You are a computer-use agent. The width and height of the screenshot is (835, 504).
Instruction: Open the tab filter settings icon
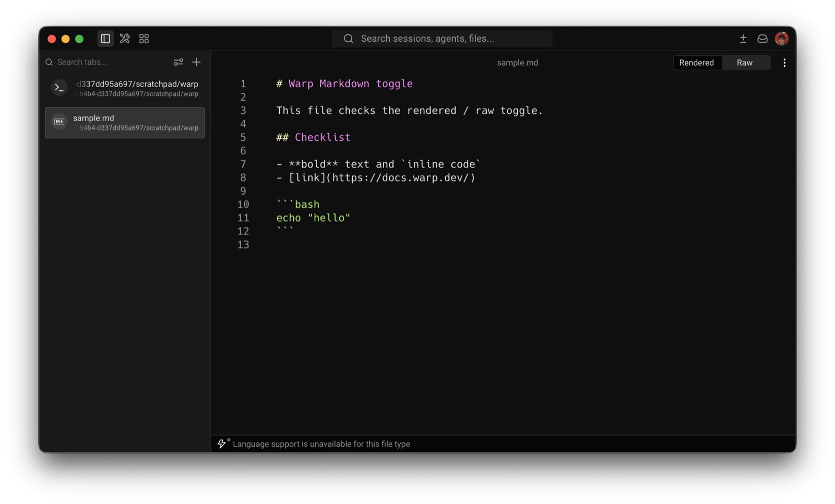(x=178, y=62)
